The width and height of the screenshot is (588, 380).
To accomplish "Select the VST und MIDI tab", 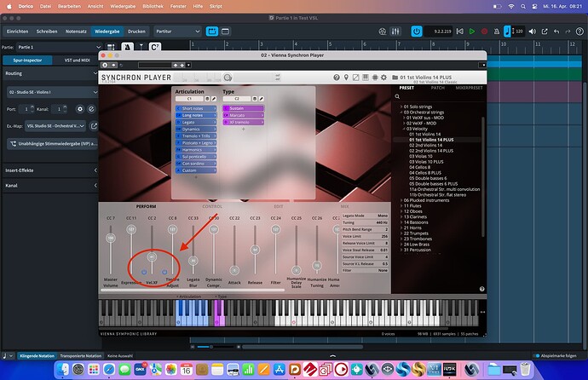I will [x=77, y=60].
